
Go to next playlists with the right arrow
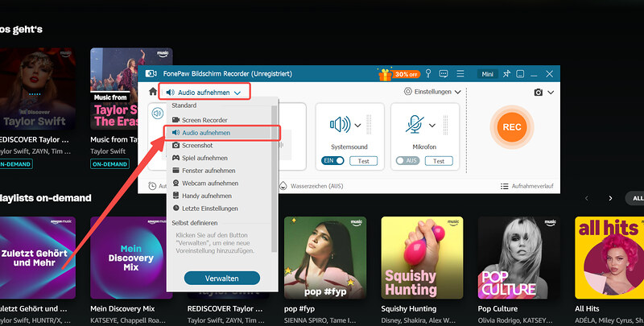pos(610,198)
